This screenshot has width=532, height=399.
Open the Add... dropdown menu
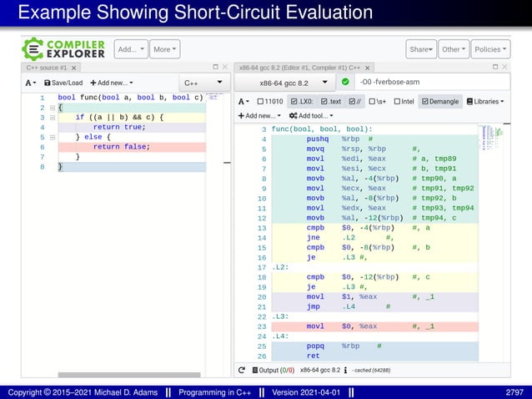point(131,49)
